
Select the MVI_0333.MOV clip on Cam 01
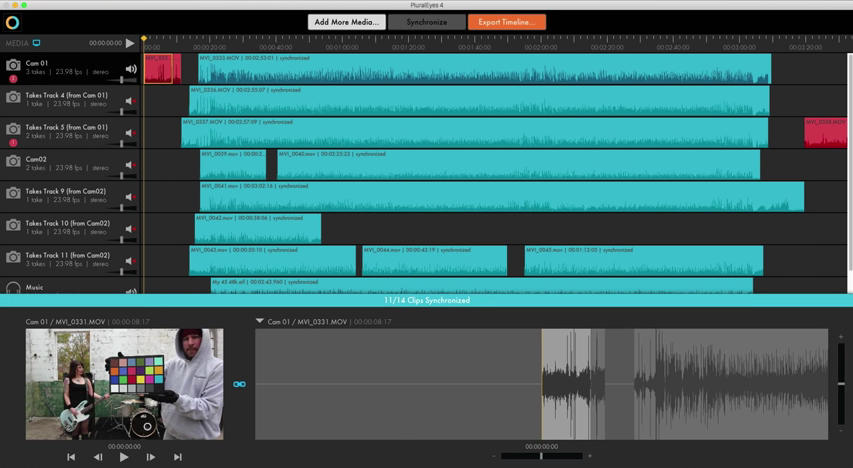point(484,69)
